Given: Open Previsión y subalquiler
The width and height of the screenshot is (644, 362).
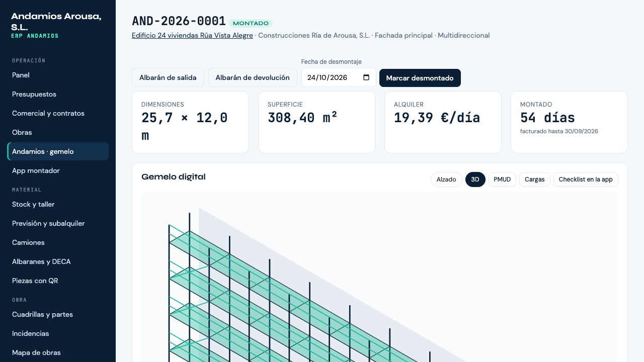Looking at the screenshot, I should pos(58,223).
